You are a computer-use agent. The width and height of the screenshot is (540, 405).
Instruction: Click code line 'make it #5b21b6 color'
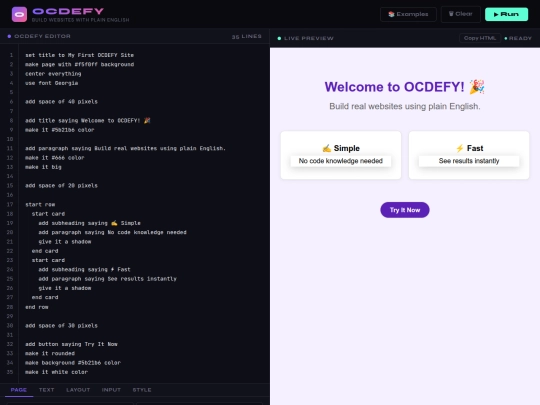[x=59, y=130]
